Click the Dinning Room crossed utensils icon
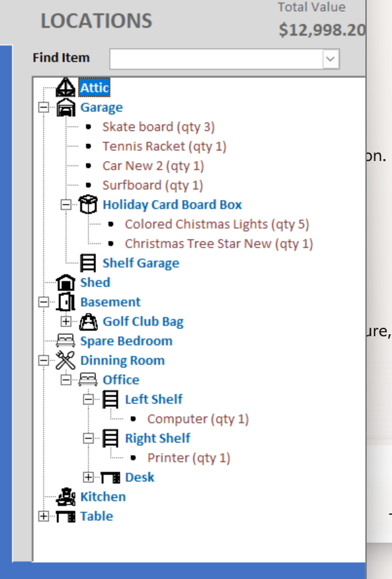 pyautogui.click(x=66, y=361)
